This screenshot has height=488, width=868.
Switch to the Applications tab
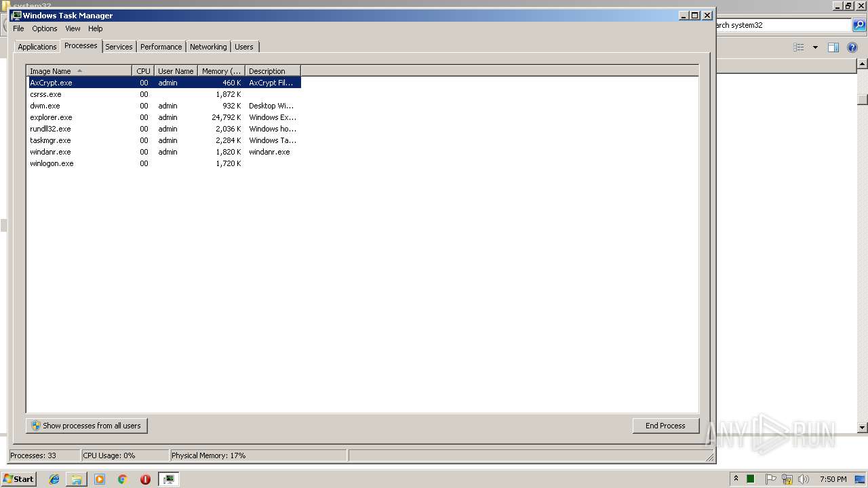coord(37,47)
